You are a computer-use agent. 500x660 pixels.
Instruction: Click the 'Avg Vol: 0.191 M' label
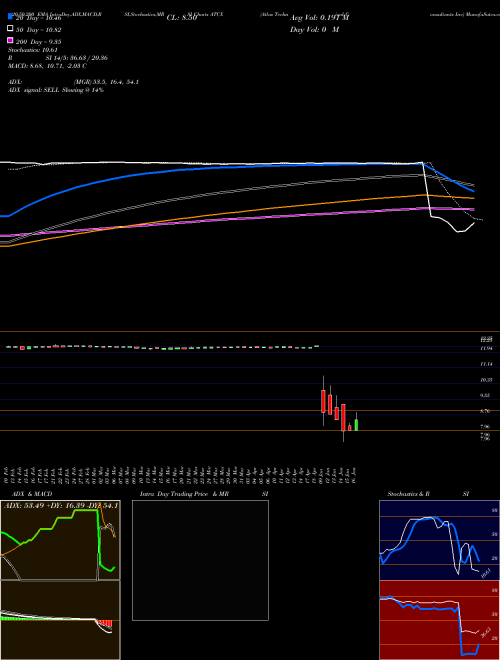click(x=319, y=18)
